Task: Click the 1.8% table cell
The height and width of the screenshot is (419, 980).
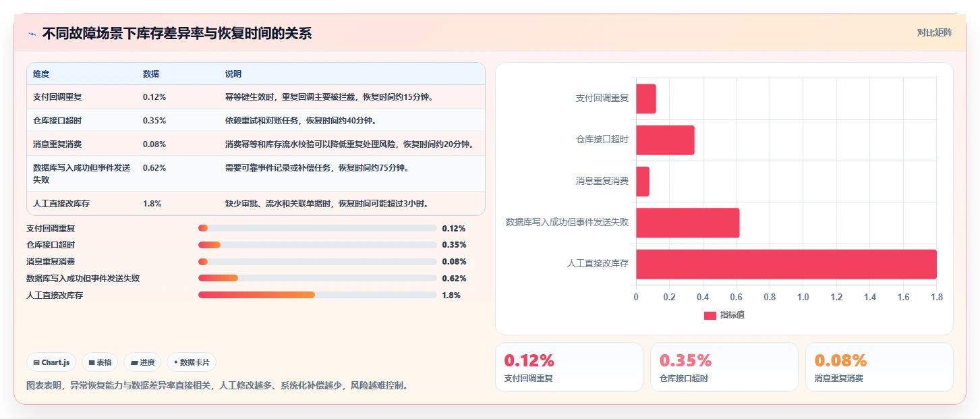Action: (x=152, y=203)
